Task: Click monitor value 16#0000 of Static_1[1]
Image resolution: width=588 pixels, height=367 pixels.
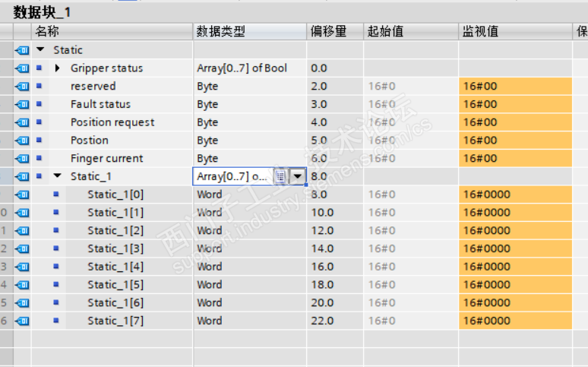Action: point(515,213)
